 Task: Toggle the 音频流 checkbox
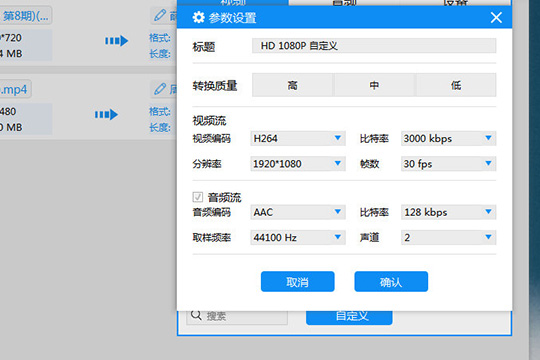click(198, 197)
